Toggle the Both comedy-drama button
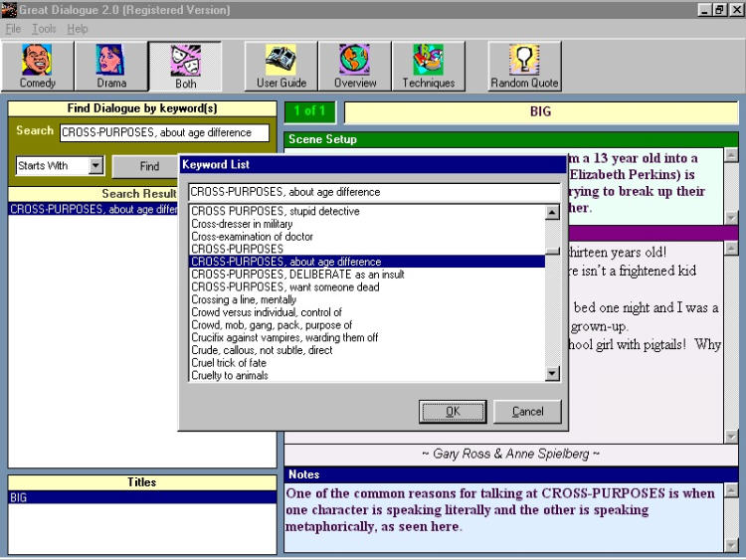746x560 pixels. tap(185, 66)
